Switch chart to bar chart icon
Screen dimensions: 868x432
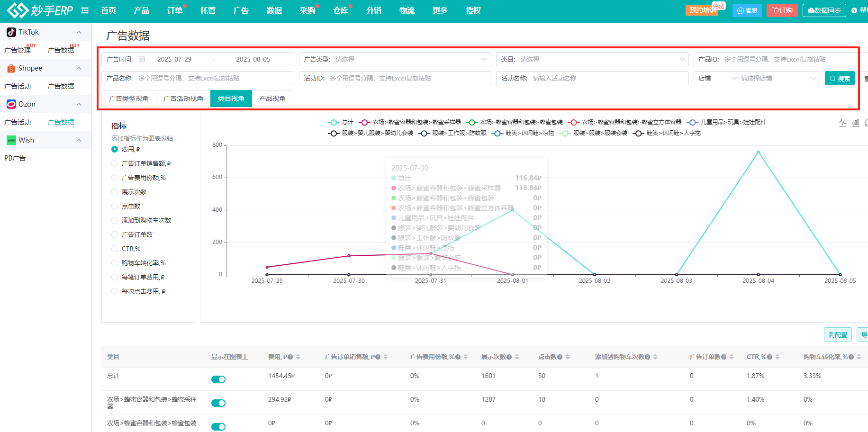pyautogui.click(x=856, y=122)
